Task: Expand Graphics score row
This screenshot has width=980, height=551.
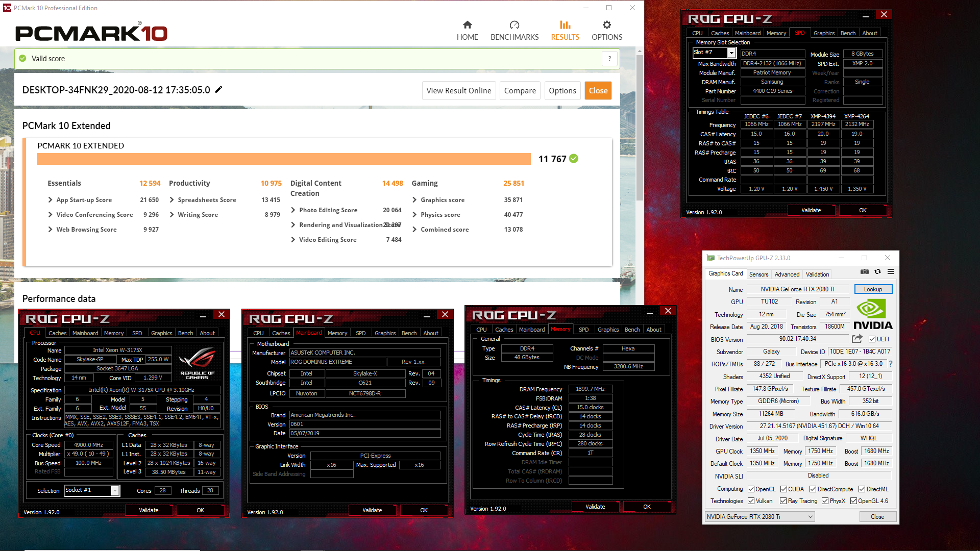Action: click(x=415, y=200)
